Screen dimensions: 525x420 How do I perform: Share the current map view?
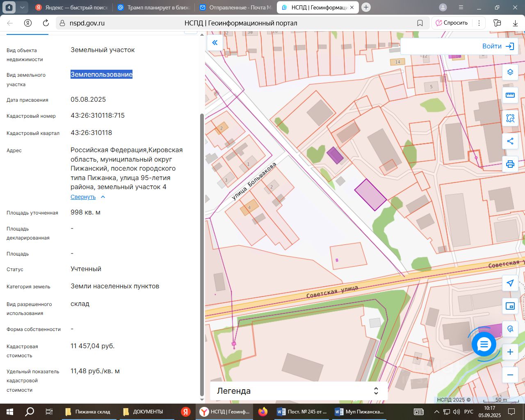tap(510, 141)
